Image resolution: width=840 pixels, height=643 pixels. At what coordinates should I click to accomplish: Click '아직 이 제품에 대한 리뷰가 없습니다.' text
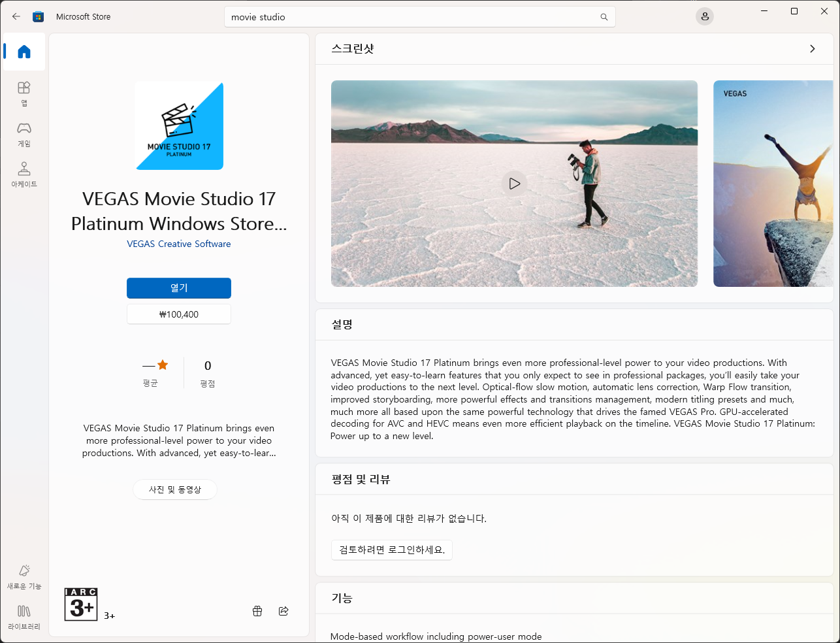[409, 518]
